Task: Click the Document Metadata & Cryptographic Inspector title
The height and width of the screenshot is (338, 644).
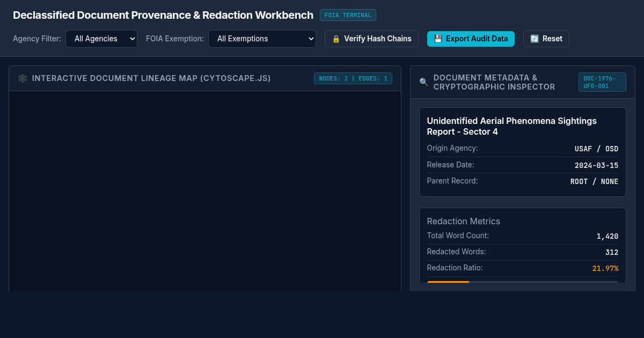Action: (494, 82)
